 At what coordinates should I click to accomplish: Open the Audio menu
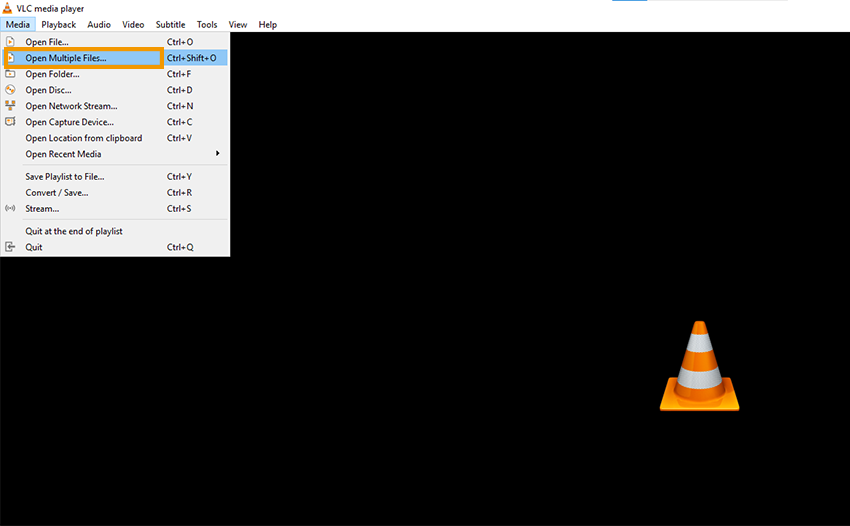click(x=99, y=24)
